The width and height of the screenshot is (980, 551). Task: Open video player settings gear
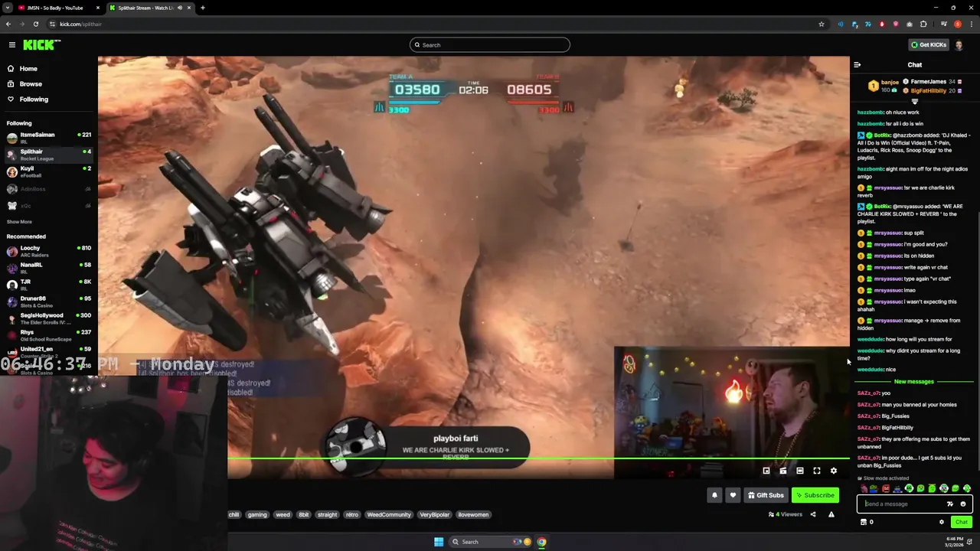click(834, 471)
